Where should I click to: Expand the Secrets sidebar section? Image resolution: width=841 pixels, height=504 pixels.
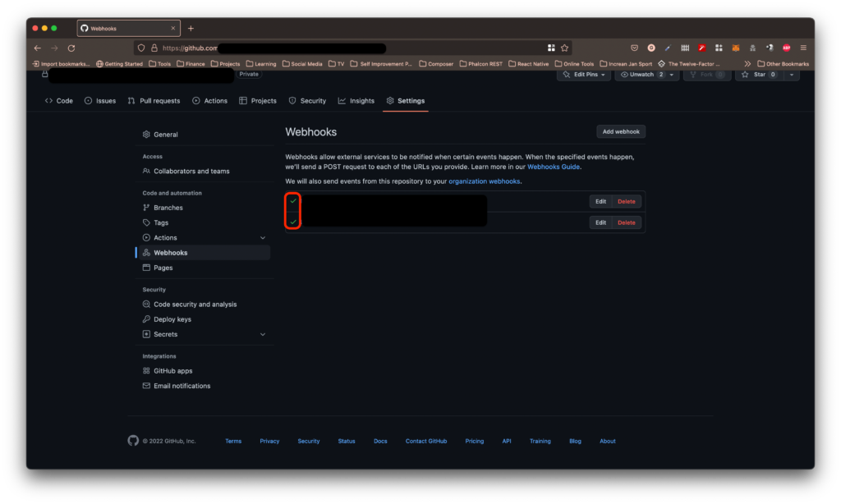263,334
